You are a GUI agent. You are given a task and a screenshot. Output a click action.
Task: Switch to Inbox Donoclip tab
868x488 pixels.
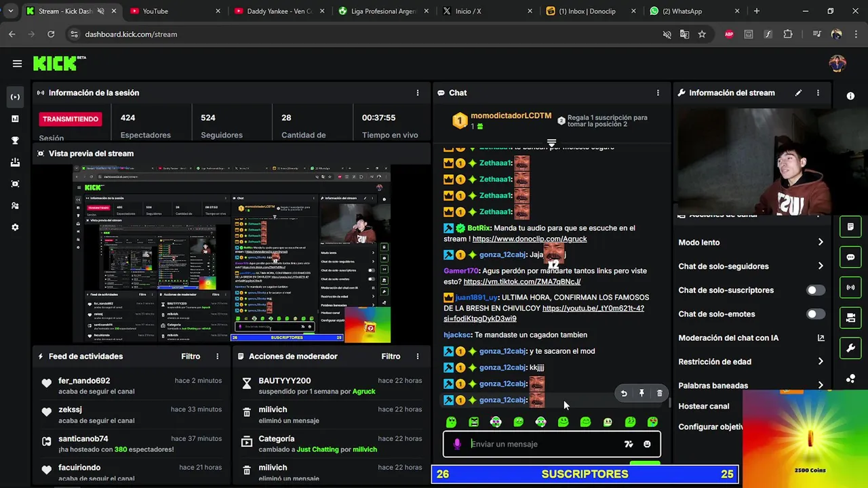[x=592, y=11]
